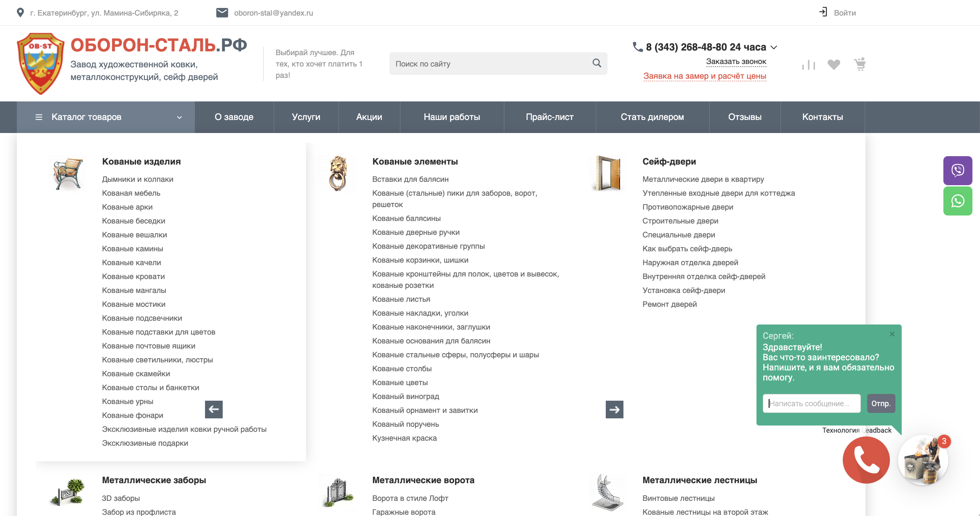Click hamburger icon in Каталог товаров
This screenshot has height=516, width=980.
coord(39,117)
